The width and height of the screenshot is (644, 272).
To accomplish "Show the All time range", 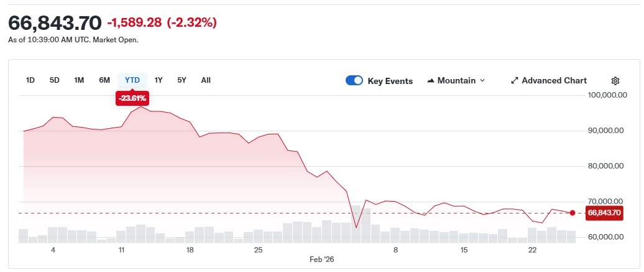I will click(x=206, y=80).
